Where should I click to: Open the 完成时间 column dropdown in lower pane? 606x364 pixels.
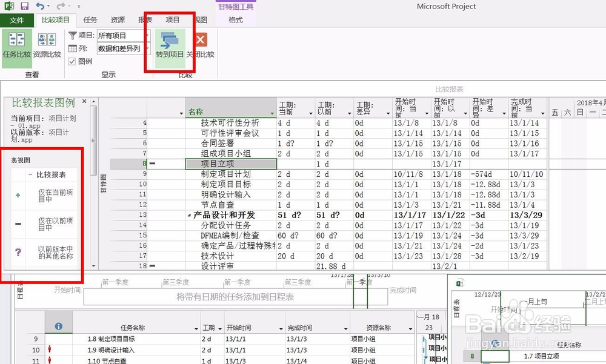tap(346, 329)
